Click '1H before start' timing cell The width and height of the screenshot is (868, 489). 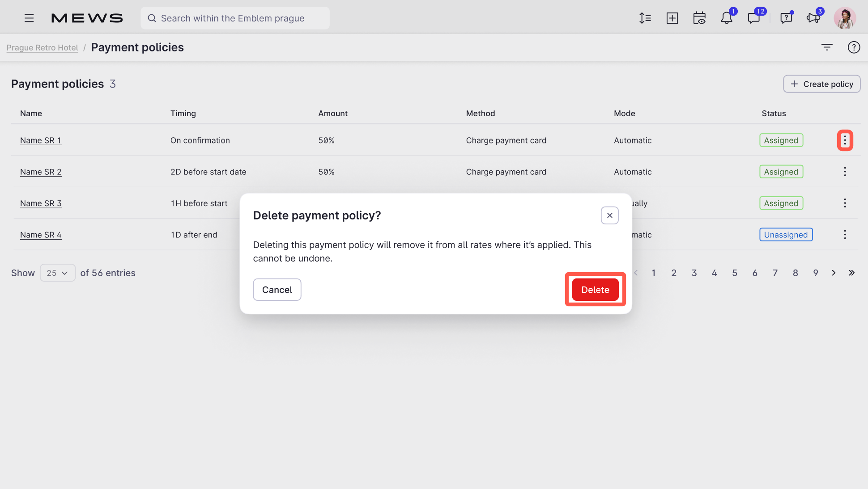[199, 203]
